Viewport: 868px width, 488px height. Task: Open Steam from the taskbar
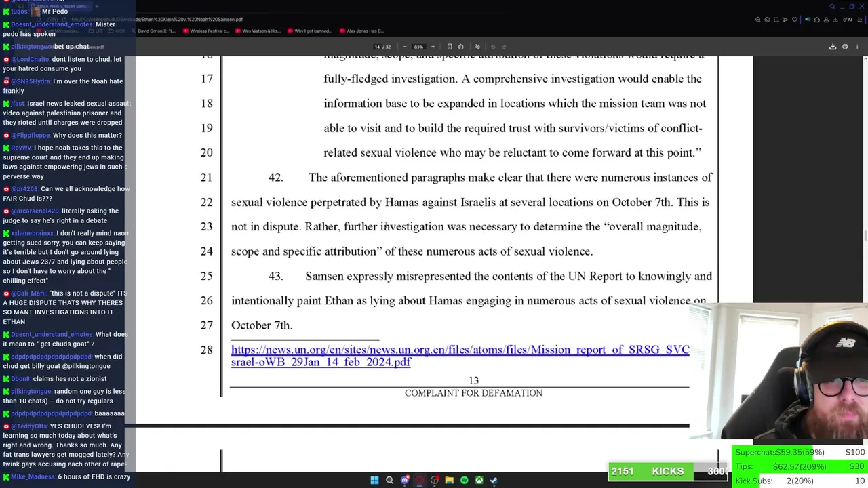pos(494,480)
